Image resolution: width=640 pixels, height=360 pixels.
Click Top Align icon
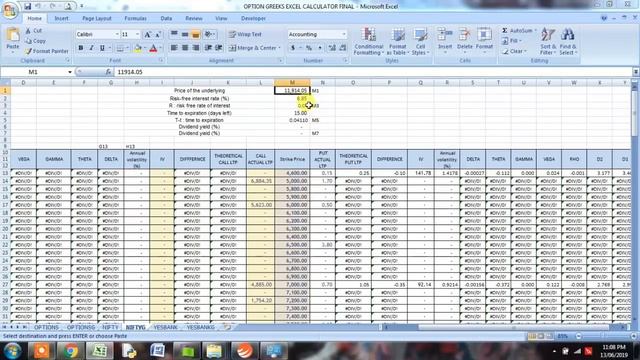pos(174,34)
